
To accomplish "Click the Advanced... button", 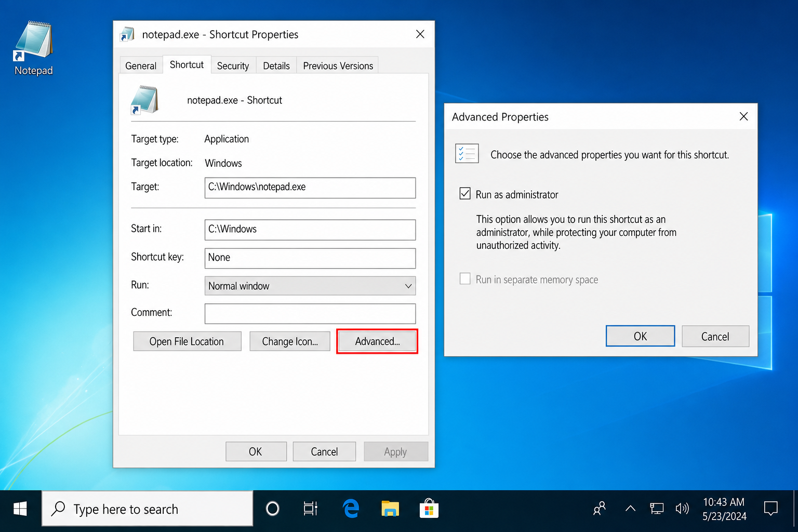I will (377, 341).
